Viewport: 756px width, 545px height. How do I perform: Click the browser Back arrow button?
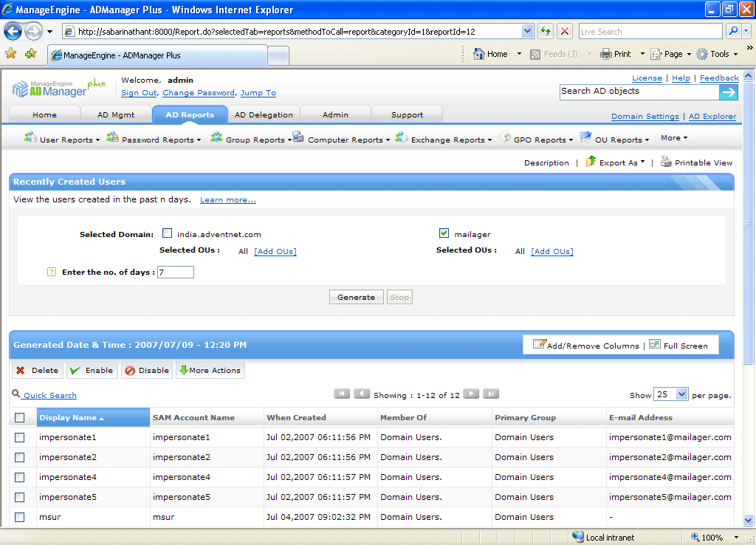tap(13, 32)
